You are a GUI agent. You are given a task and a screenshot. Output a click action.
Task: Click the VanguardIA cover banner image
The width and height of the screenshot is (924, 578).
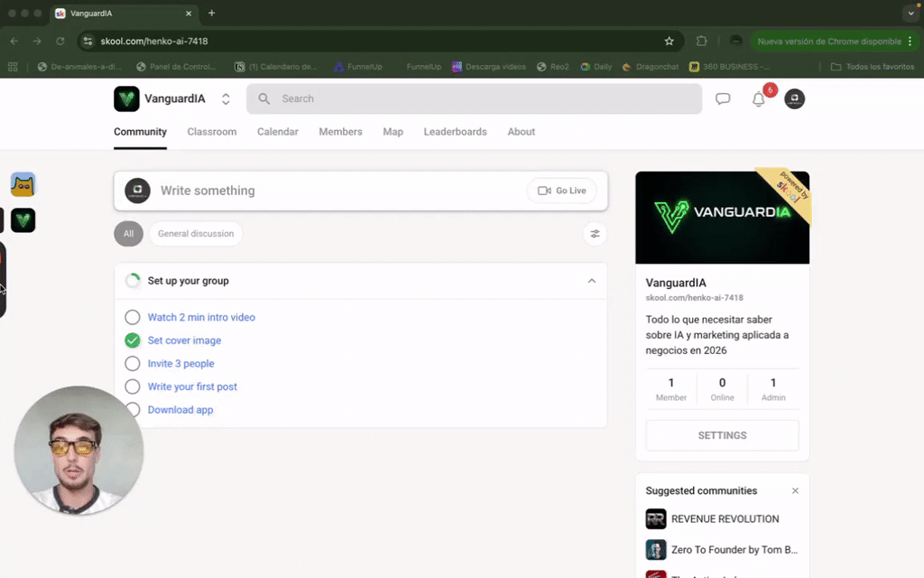tap(722, 218)
